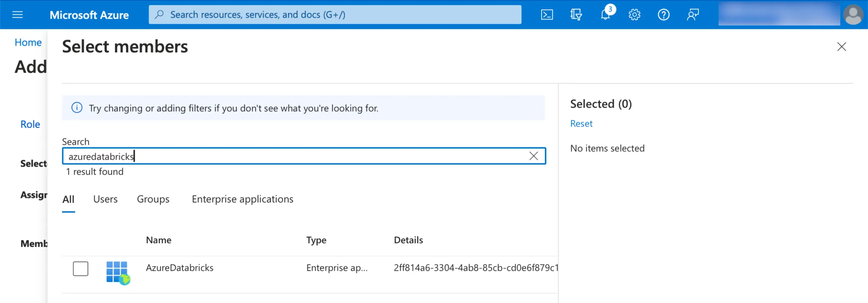Switch to the Users tab
The height and width of the screenshot is (303, 868).
[106, 199]
